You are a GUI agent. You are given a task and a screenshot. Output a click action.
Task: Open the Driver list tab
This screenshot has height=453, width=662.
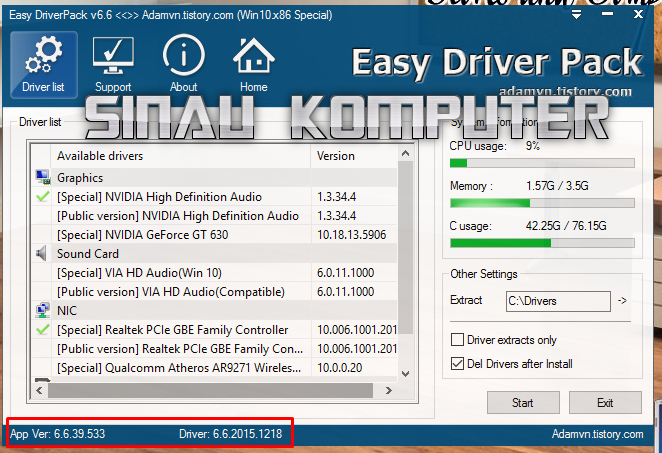tap(43, 65)
